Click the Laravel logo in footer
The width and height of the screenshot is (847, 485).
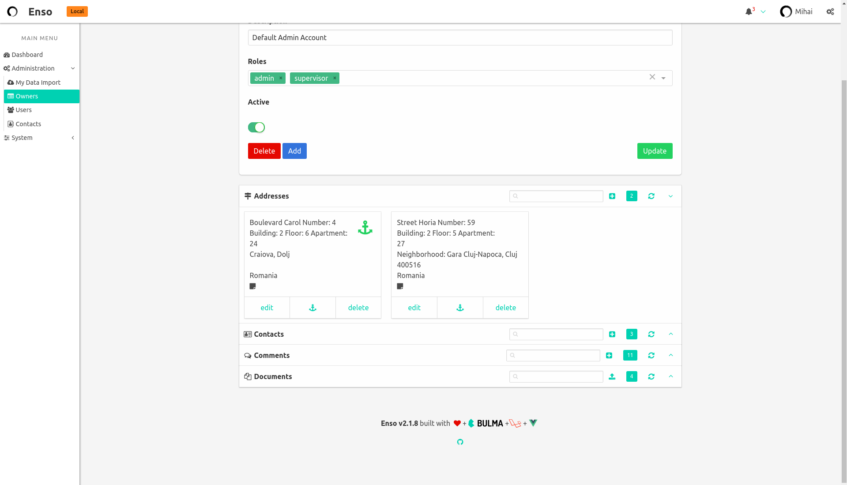pyautogui.click(x=515, y=423)
